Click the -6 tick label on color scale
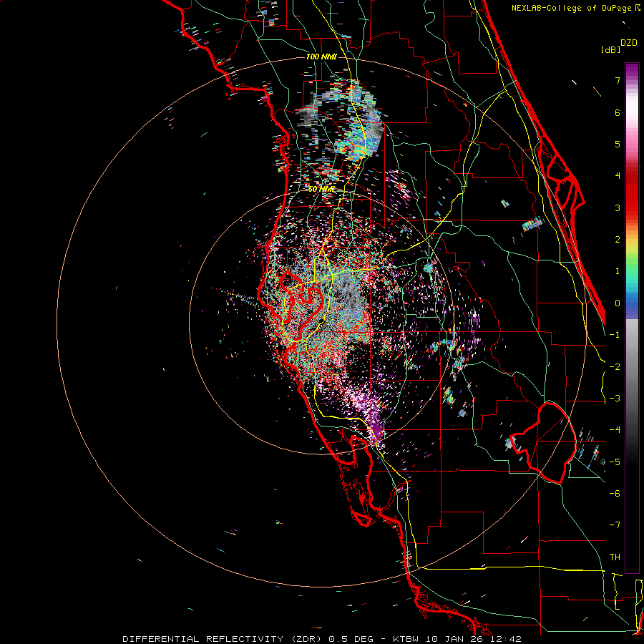This screenshot has height=644, width=644. (x=615, y=494)
